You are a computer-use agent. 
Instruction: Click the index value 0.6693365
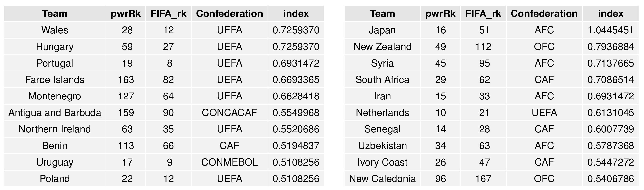(296, 79)
